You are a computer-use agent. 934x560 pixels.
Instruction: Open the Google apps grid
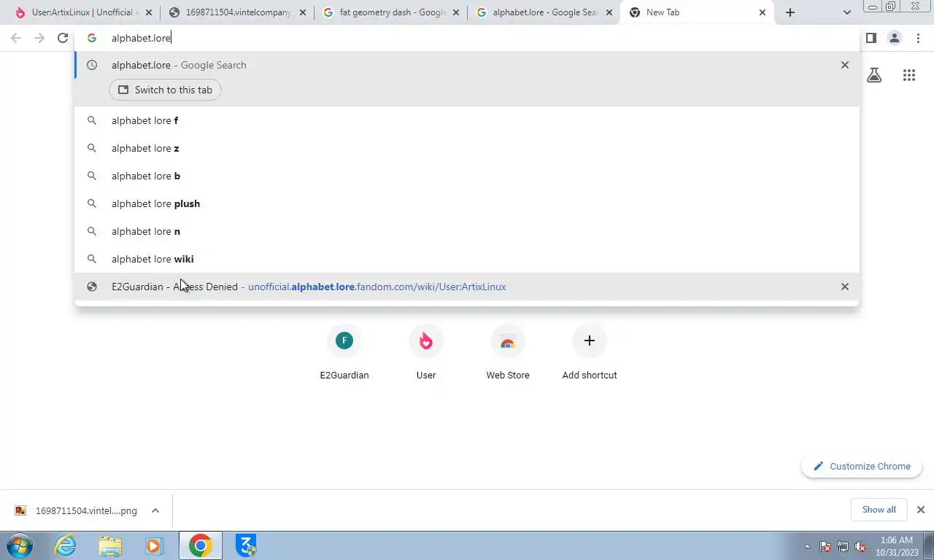[909, 74]
